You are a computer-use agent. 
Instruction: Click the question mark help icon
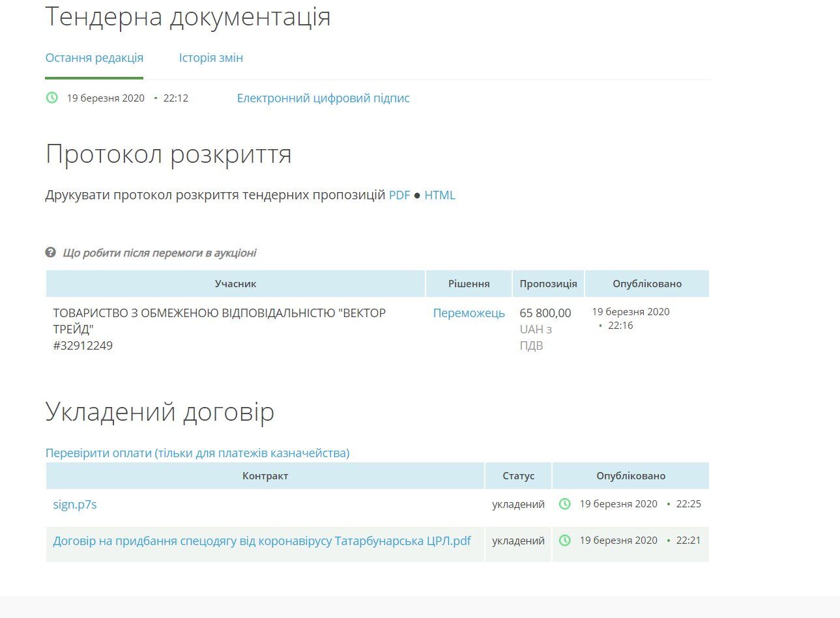(x=51, y=252)
